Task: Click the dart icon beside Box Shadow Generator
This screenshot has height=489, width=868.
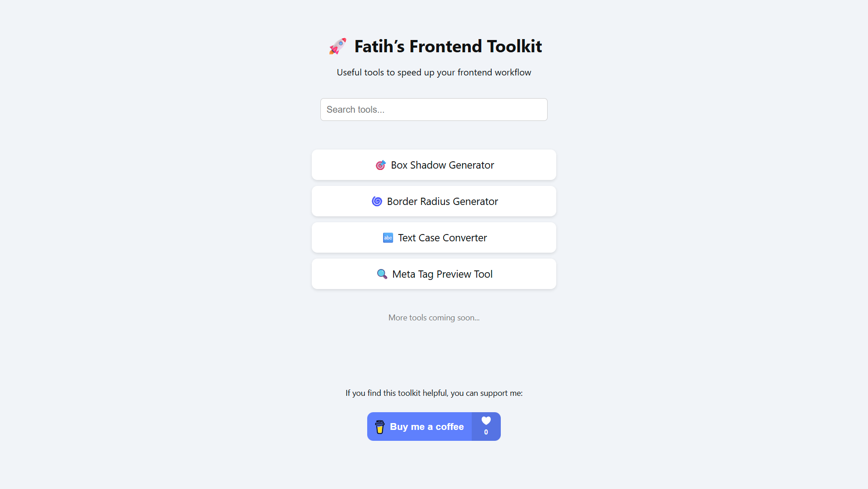Action: click(381, 165)
